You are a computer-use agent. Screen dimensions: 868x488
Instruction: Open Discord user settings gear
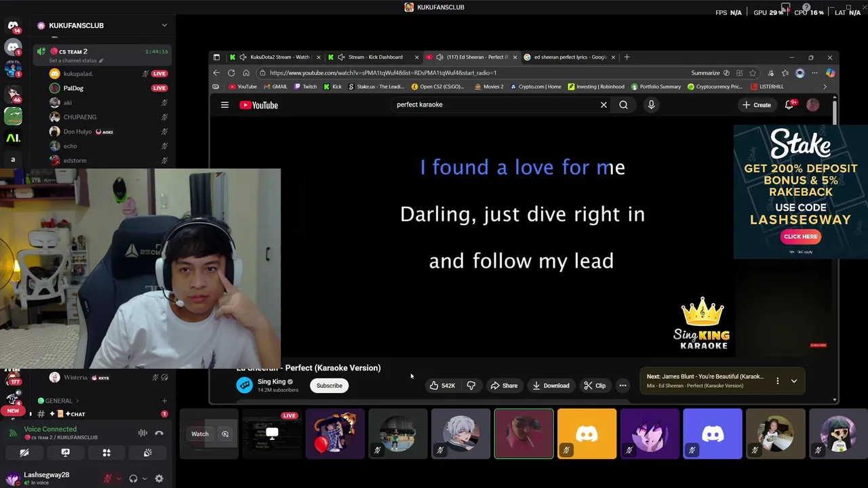tap(159, 479)
